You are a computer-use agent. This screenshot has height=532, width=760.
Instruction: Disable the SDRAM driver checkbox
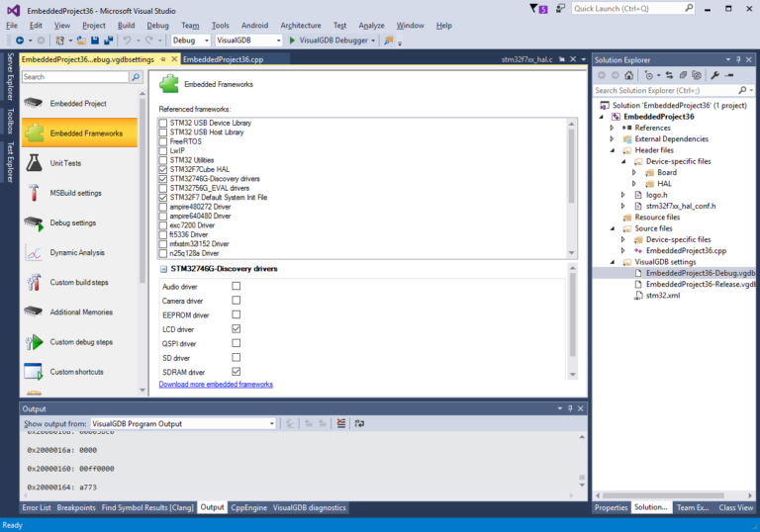coord(237,372)
